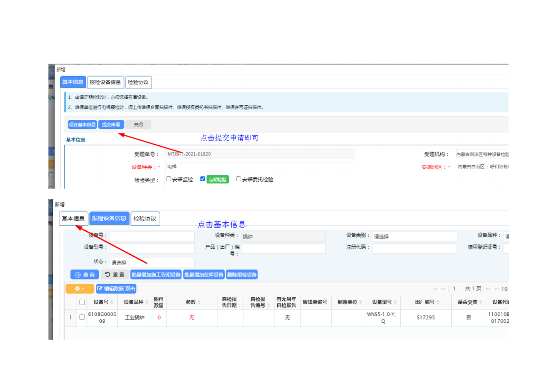555x392 pixels.
Task: Click the gray 关闭 button
Action: (138, 124)
